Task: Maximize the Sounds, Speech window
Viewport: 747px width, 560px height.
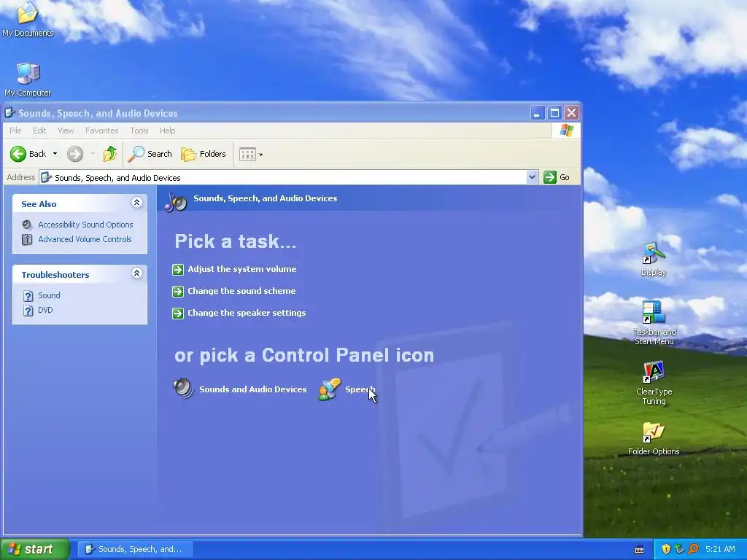Action: click(554, 113)
